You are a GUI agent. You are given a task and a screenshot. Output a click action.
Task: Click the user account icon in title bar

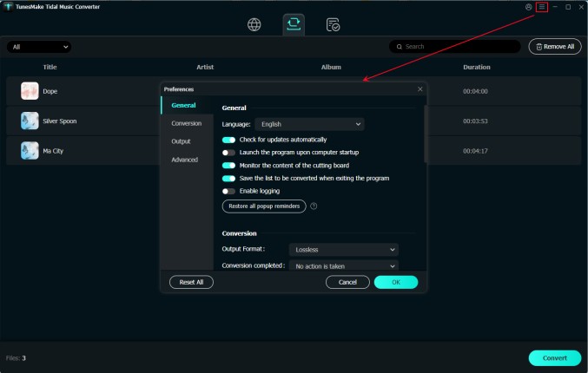click(529, 7)
